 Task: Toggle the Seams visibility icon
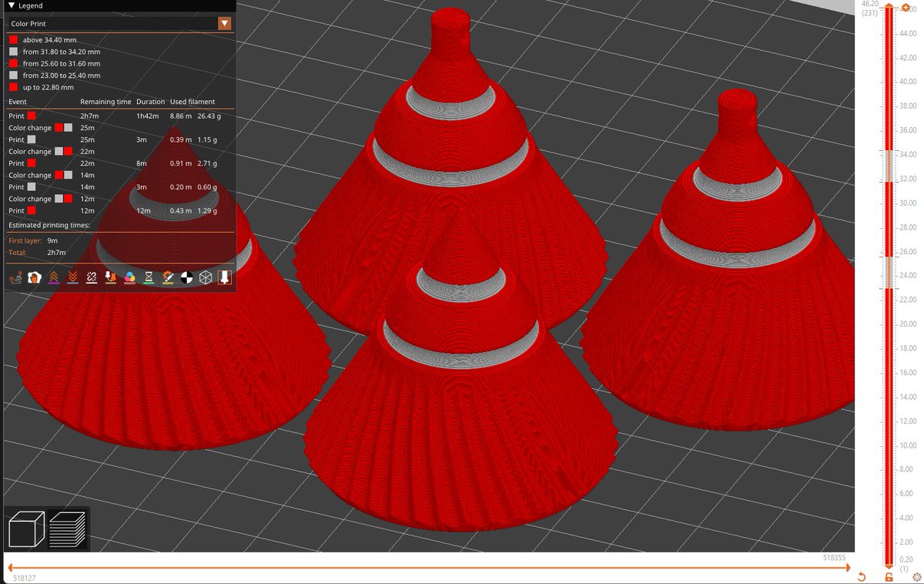[92, 277]
